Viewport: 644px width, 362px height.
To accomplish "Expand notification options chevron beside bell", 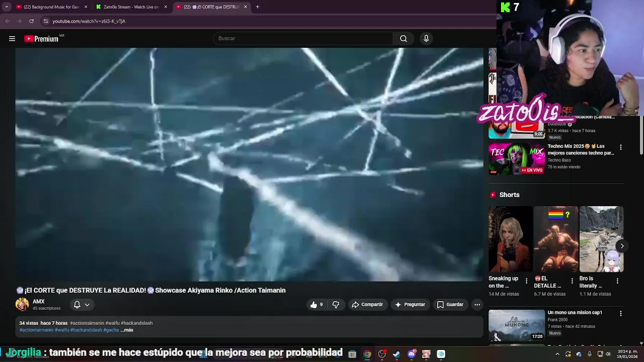I will 87,305.
